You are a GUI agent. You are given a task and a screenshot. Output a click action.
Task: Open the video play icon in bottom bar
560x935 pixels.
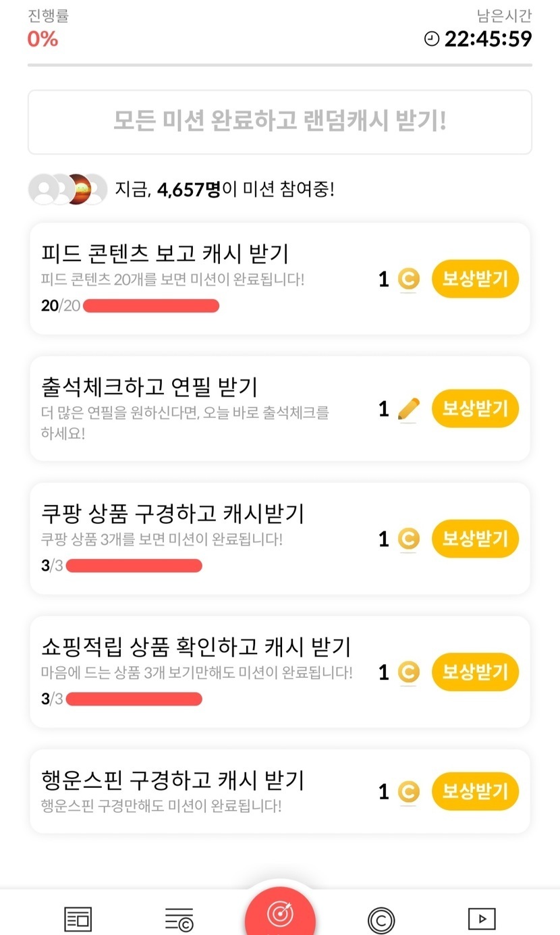point(482,919)
